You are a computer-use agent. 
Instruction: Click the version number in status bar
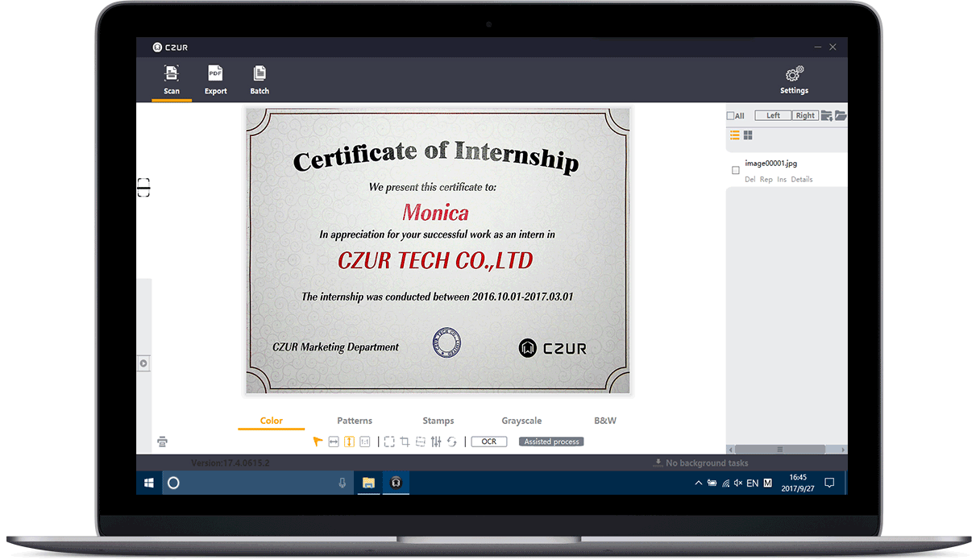click(x=230, y=463)
